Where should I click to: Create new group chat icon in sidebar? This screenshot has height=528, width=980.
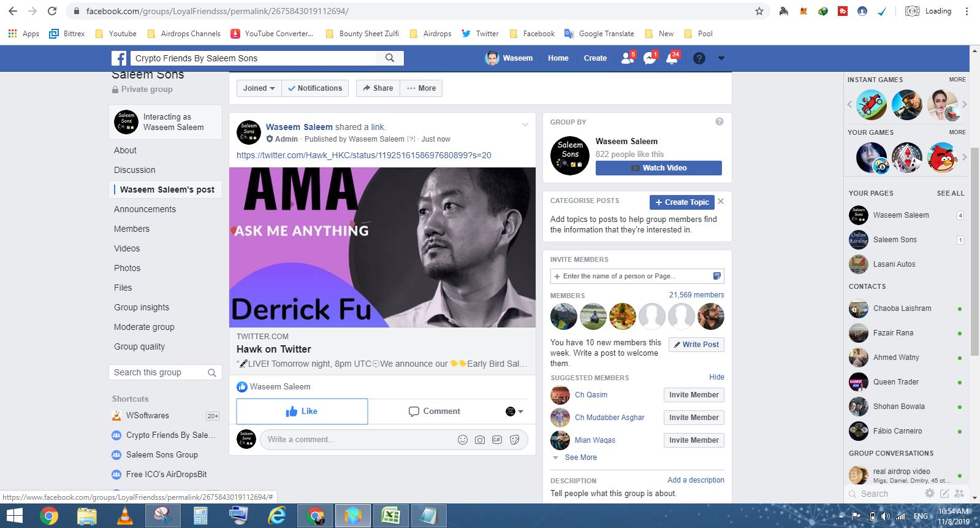click(959, 494)
